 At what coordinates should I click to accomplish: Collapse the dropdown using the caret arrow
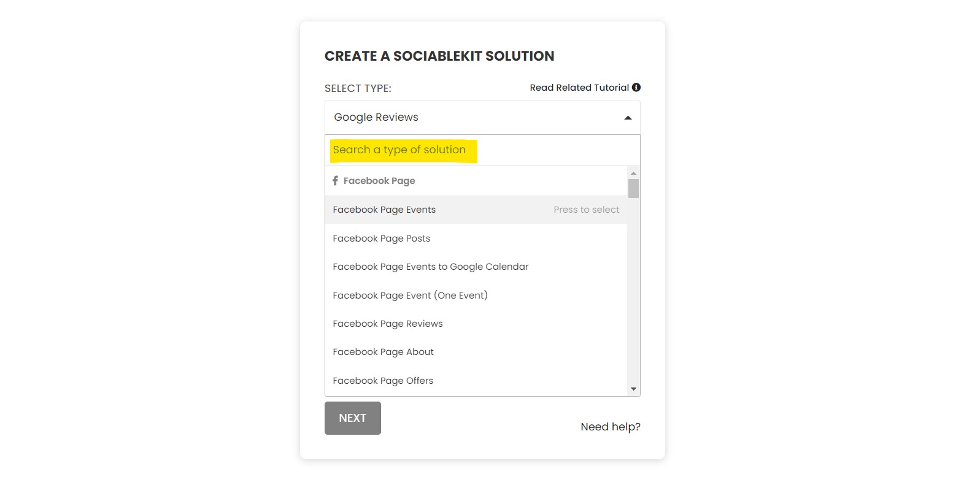[x=628, y=118]
